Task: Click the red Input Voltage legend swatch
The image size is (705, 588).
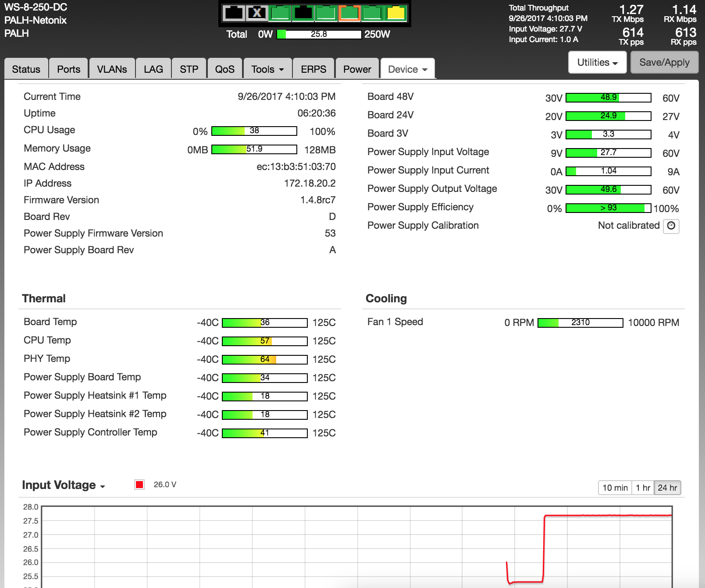Action: pyautogui.click(x=139, y=485)
